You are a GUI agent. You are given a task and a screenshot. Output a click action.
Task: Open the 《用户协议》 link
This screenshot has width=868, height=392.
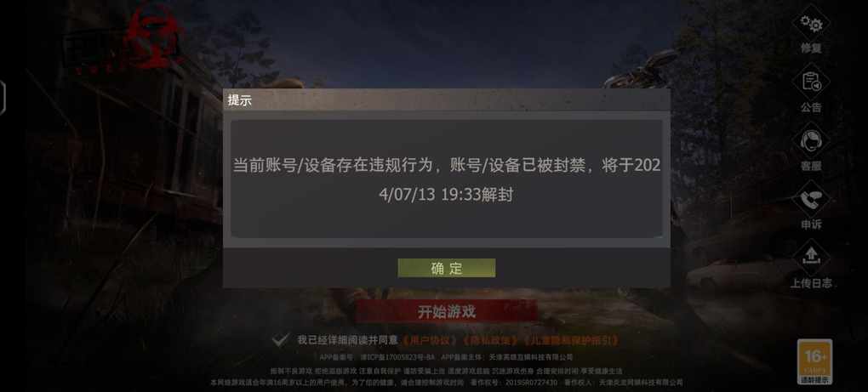click(x=430, y=340)
